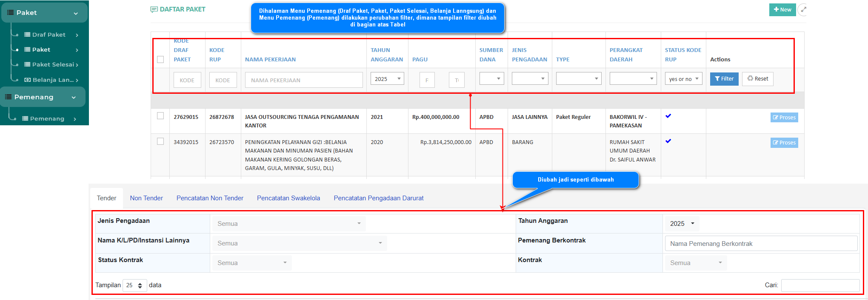Viewport: 868px width, 300px height.
Task: Tick the select-all checkbox in the table header
Action: pos(160,60)
